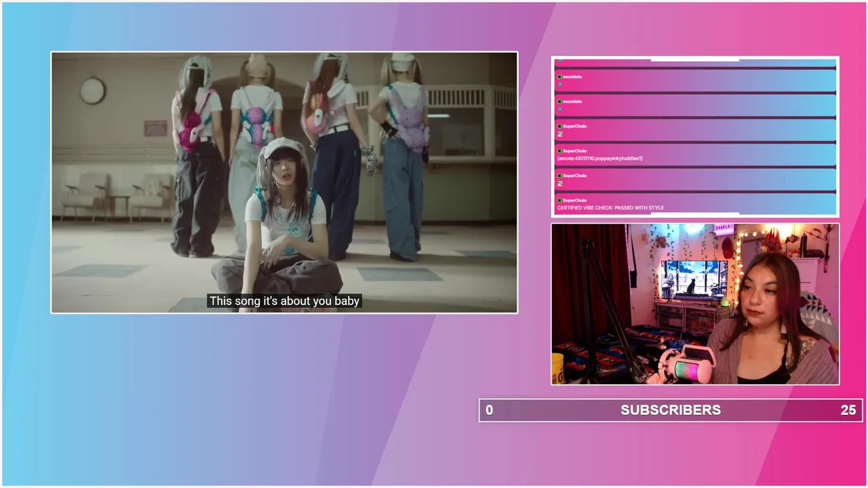Click SuperCholo username above the emote code message
The width and height of the screenshot is (868, 488).
click(x=574, y=151)
